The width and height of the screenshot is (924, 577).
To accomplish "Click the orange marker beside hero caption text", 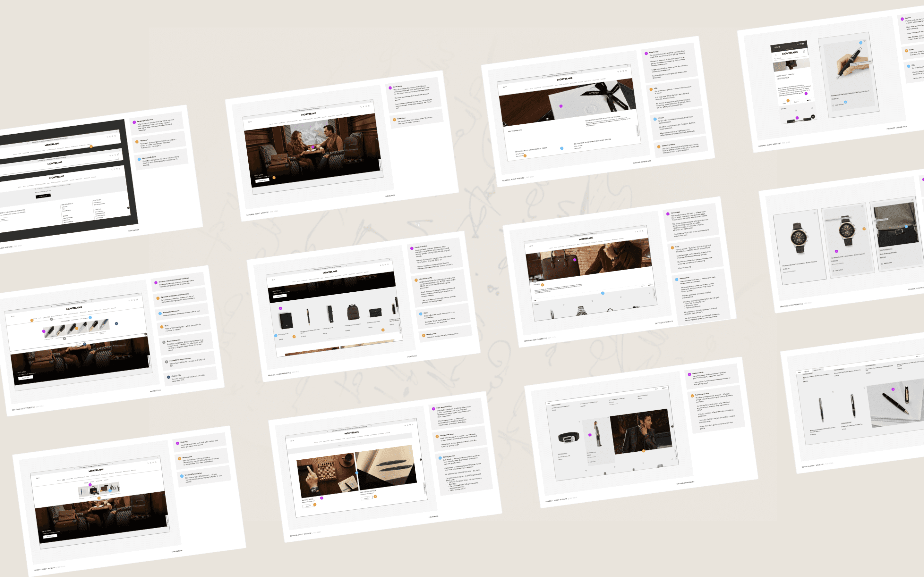I will tap(274, 178).
